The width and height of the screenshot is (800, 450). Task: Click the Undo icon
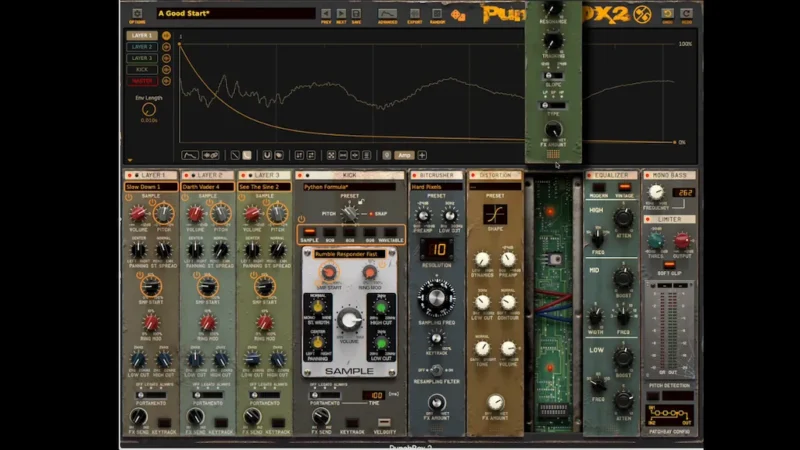(x=667, y=13)
